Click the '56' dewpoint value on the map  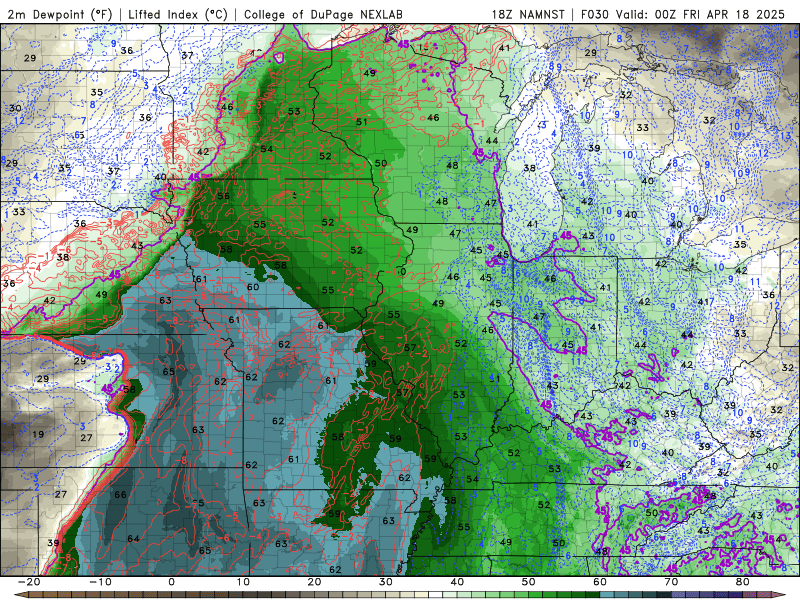[x=223, y=196]
